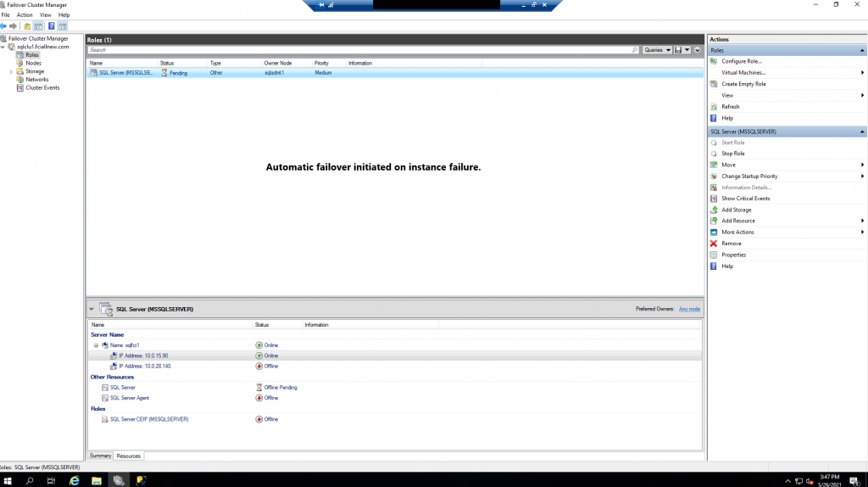
Task: Click the Configure Role icon in the Actions pane
Action: (x=714, y=61)
